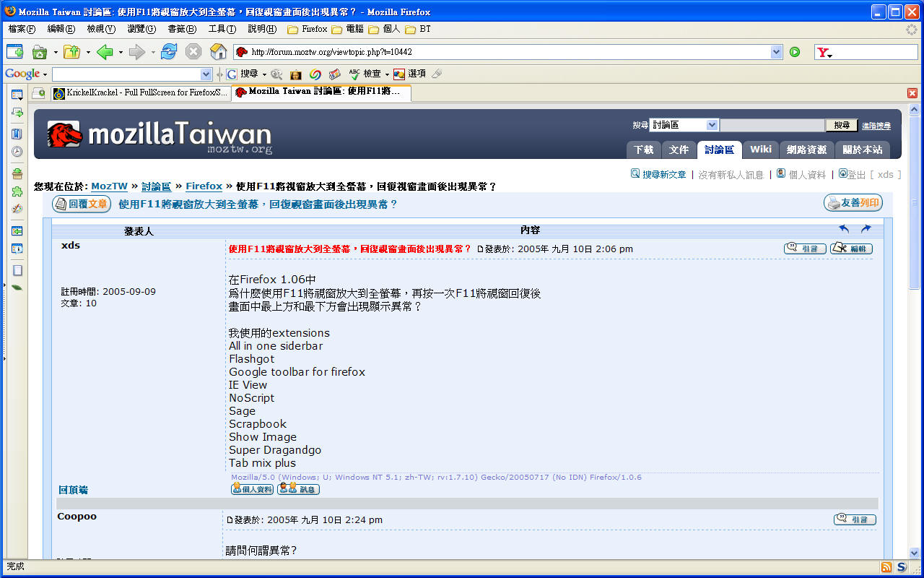924x578 pixels.
Task: Open the Google search box dropdown arrow
Action: (206, 74)
